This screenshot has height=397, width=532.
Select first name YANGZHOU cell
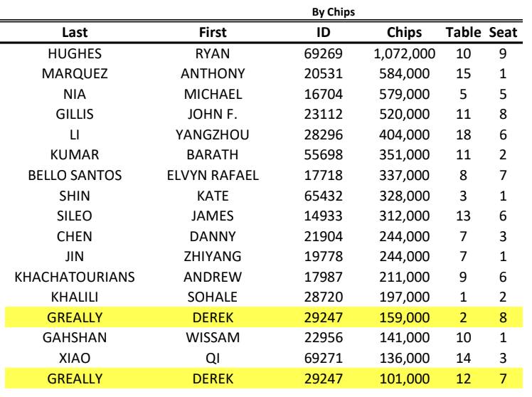[213, 132]
